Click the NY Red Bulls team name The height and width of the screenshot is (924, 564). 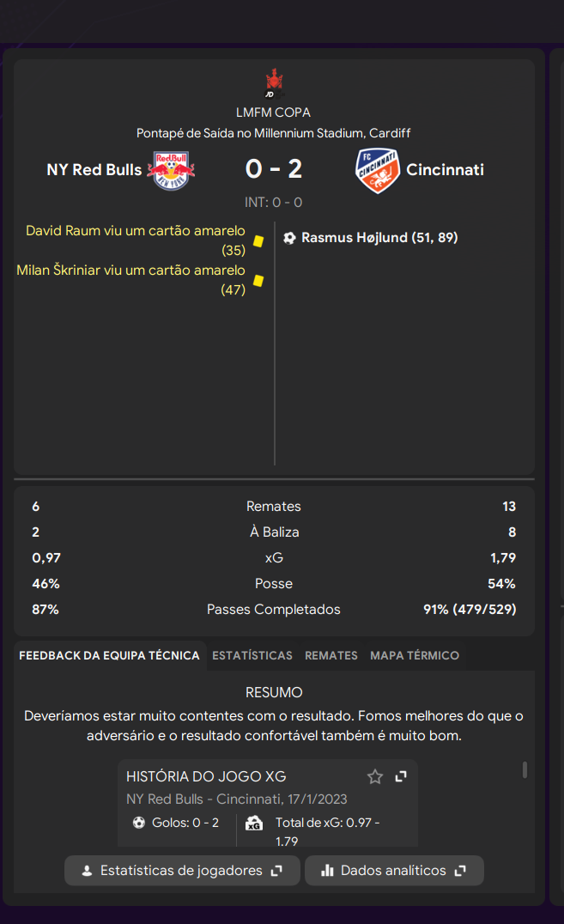[94, 170]
